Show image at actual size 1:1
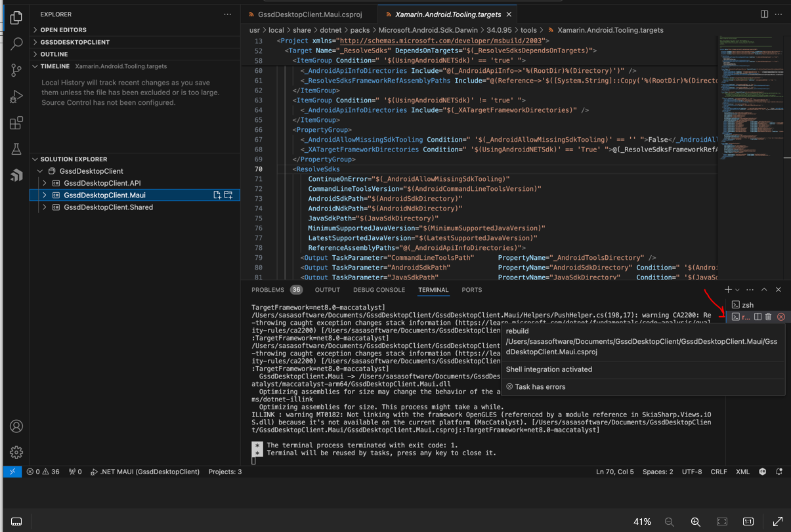 coord(748,522)
